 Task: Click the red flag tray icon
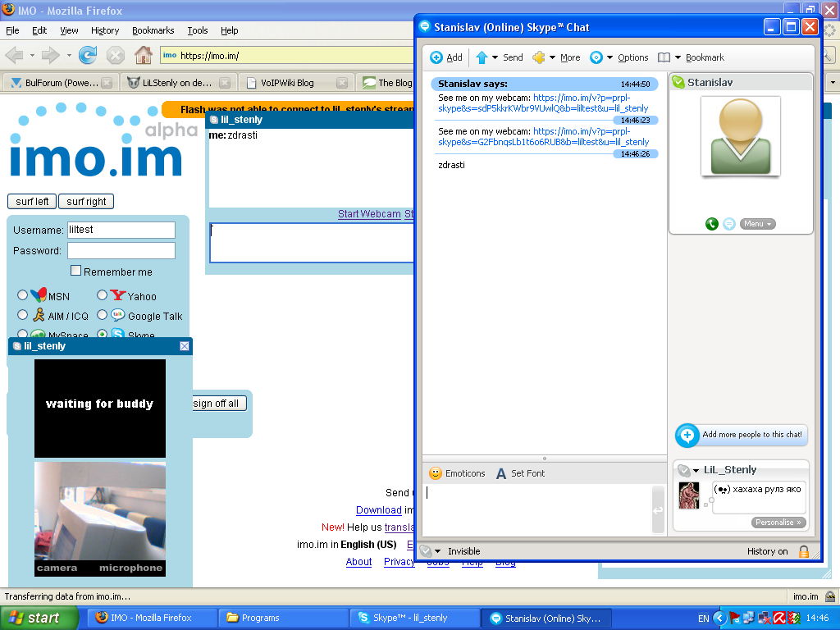(x=734, y=619)
